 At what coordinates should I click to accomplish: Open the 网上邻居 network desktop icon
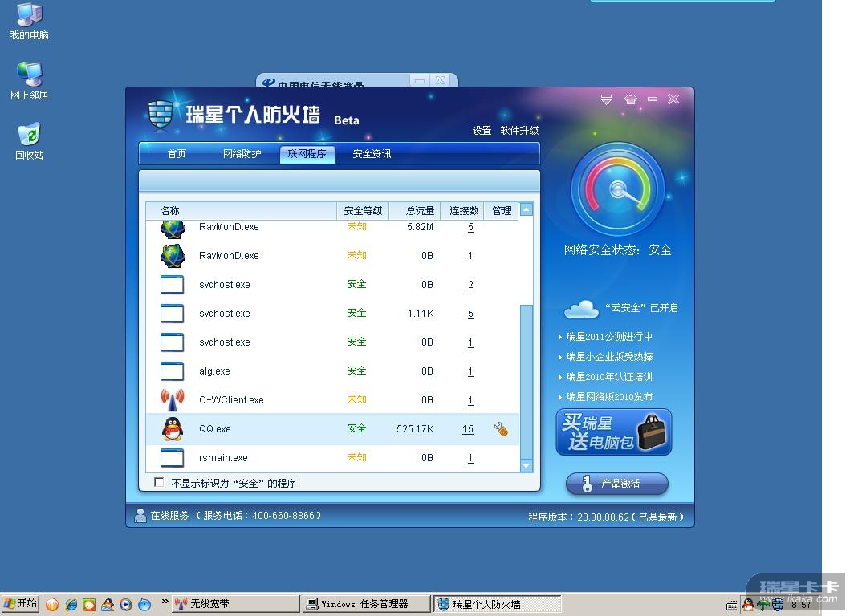point(29,80)
